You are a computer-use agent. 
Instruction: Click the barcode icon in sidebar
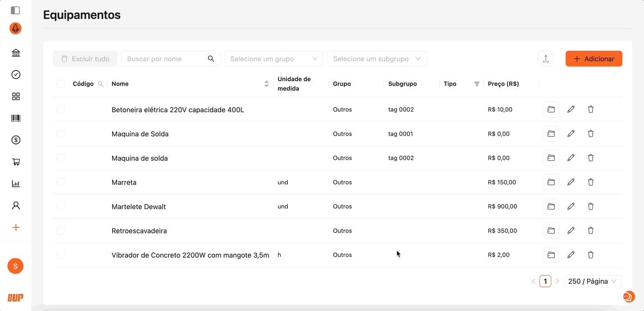(16, 119)
